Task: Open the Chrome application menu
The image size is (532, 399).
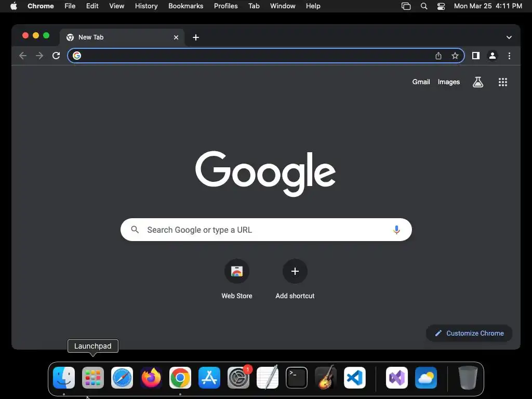Action: pyautogui.click(x=41, y=6)
